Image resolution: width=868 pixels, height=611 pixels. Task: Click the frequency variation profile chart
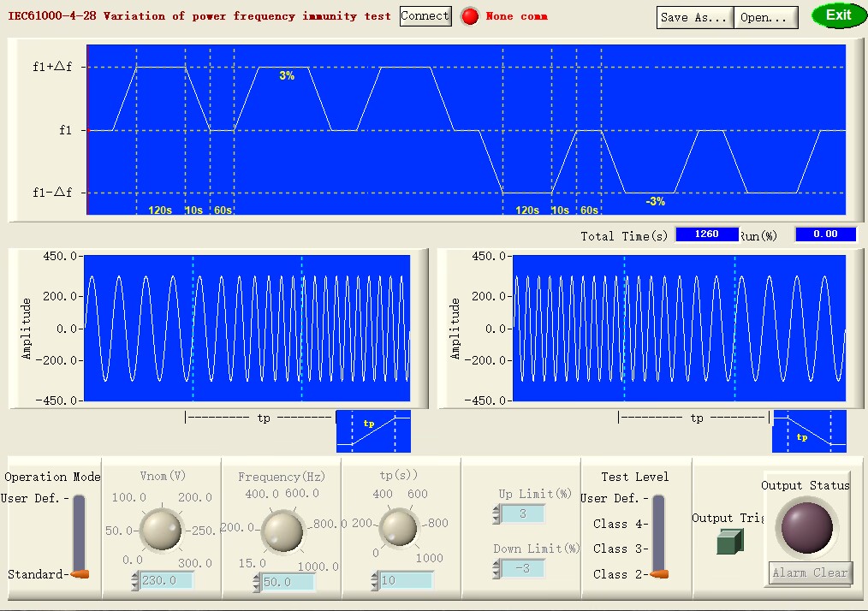467,129
